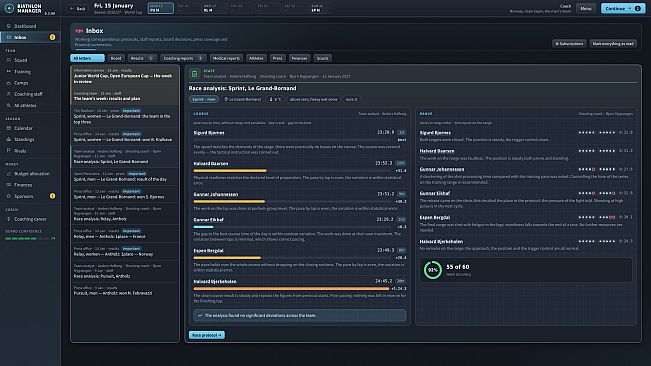Image resolution: width=651 pixels, height=366 pixels.
Task: Click the green staff report icon
Action: tap(194, 74)
